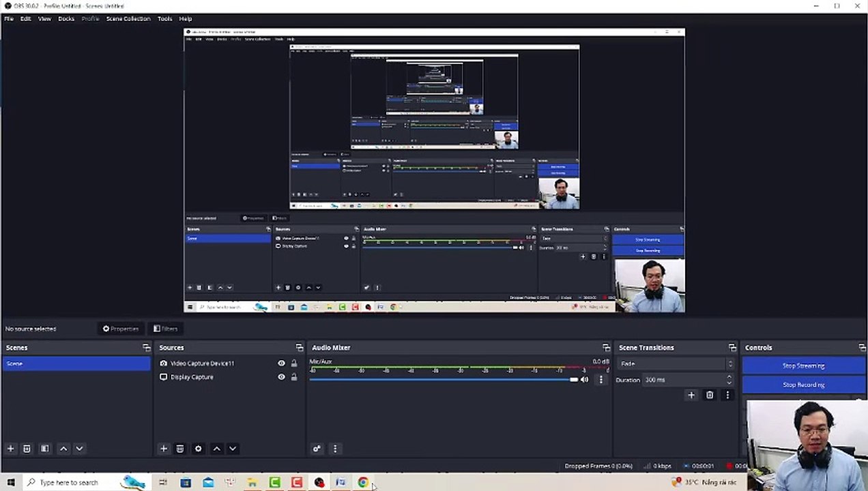The image size is (868, 491).
Task: Undock the Audio Mixer panel
Action: 606,348
